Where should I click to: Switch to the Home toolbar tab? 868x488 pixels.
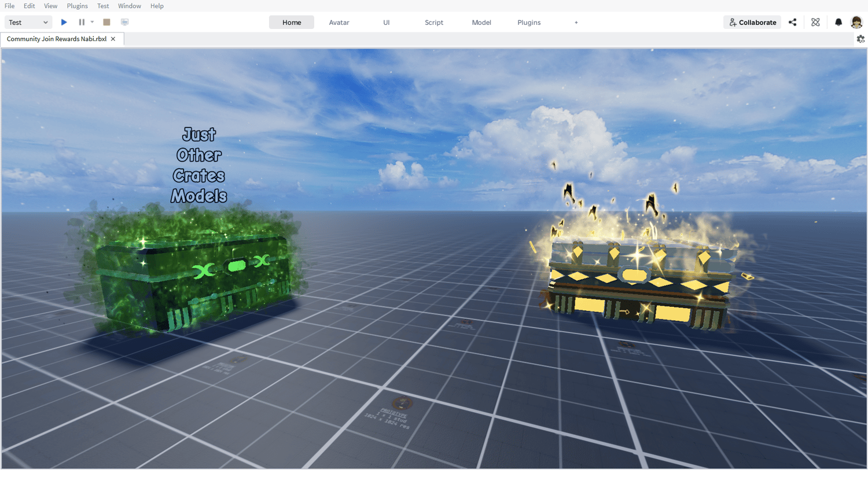pyautogui.click(x=292, y=23)
